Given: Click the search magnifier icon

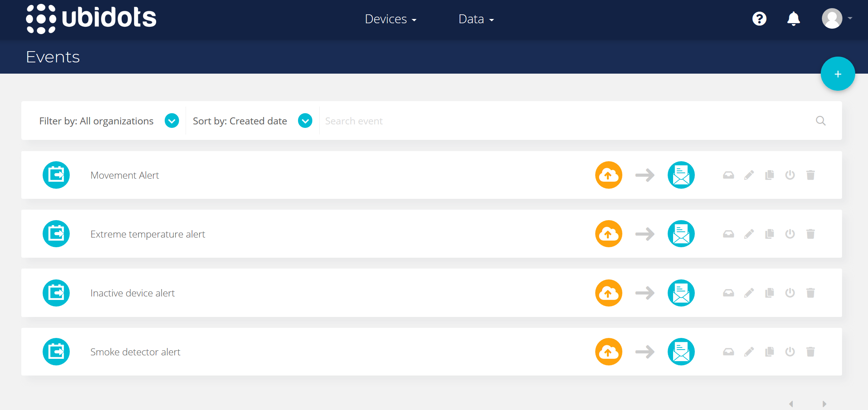Looking at the screenshot, I should click(x=820, y=121).
